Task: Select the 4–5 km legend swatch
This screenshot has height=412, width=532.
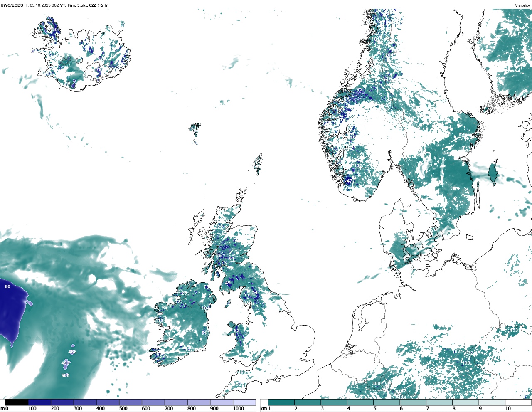Action: [x=360, y=402]
